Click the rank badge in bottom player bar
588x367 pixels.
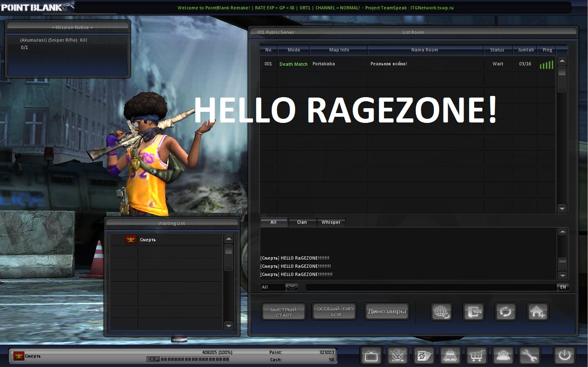tap(19, 356)
